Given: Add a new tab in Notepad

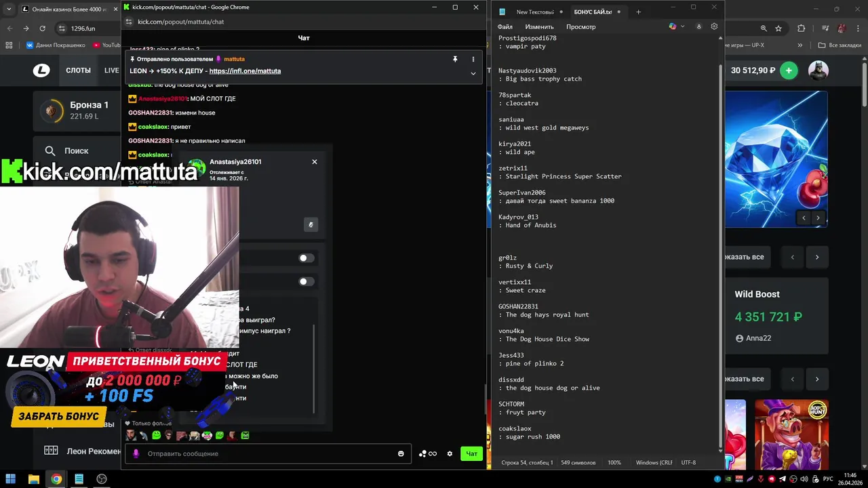Looking at the screenshot, I should [x=638, y=12].
